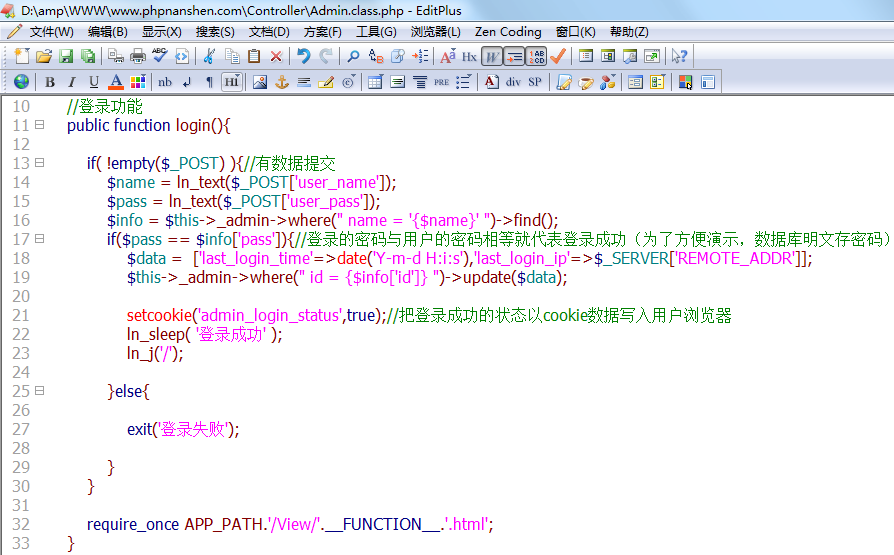Insert line break arrow icon
Screen dimensions: 894x555
pos(187,82)
